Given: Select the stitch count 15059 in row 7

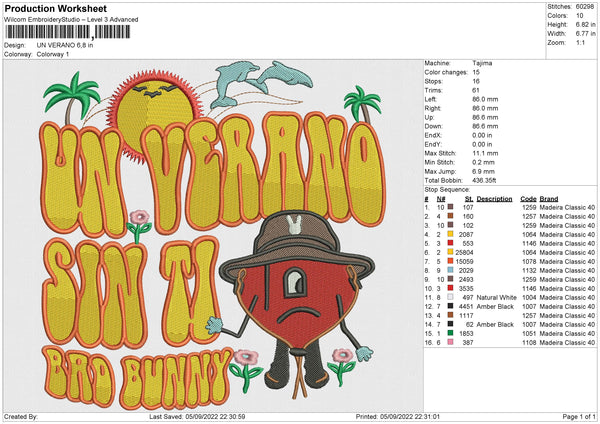Looking at the screenshot, I should pos(464,261).
